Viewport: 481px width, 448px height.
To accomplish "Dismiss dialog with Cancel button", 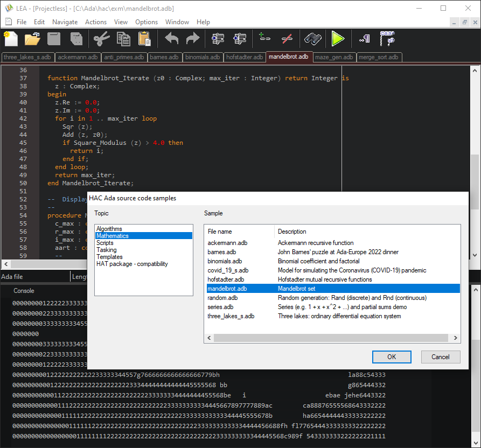I will tap(441, 357).
